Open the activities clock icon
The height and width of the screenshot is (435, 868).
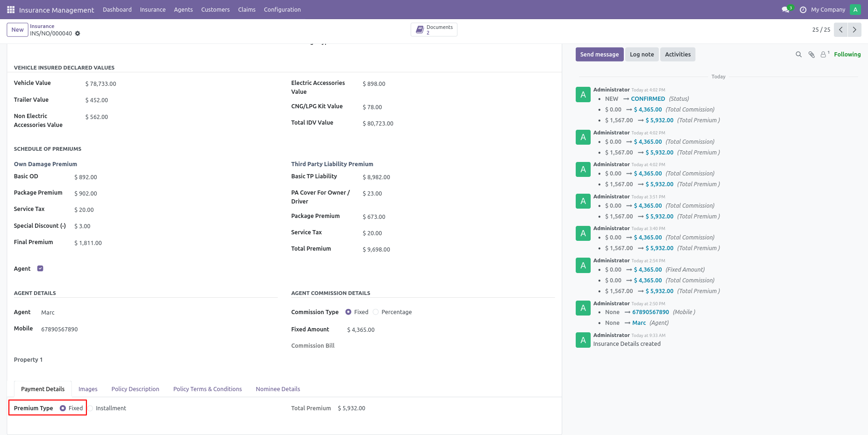point(803,10)
